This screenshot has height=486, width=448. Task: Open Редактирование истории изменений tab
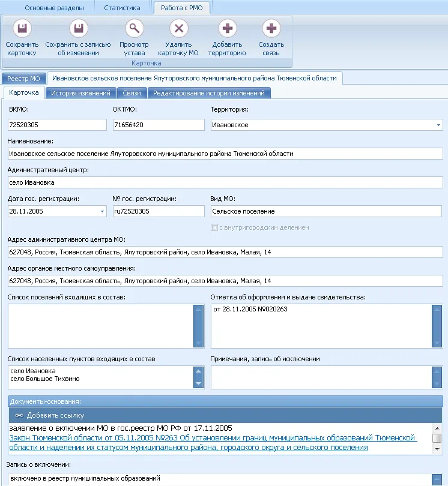pos(209,93)
